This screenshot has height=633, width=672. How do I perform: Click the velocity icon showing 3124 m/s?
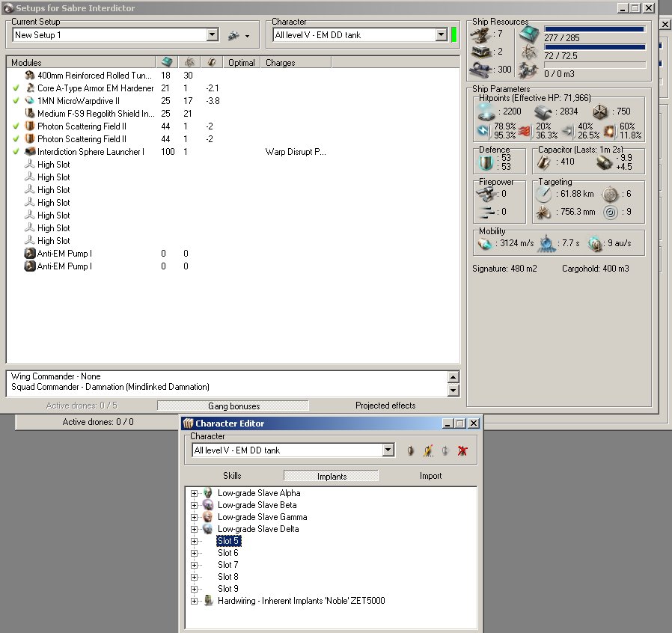coord(485,244)
